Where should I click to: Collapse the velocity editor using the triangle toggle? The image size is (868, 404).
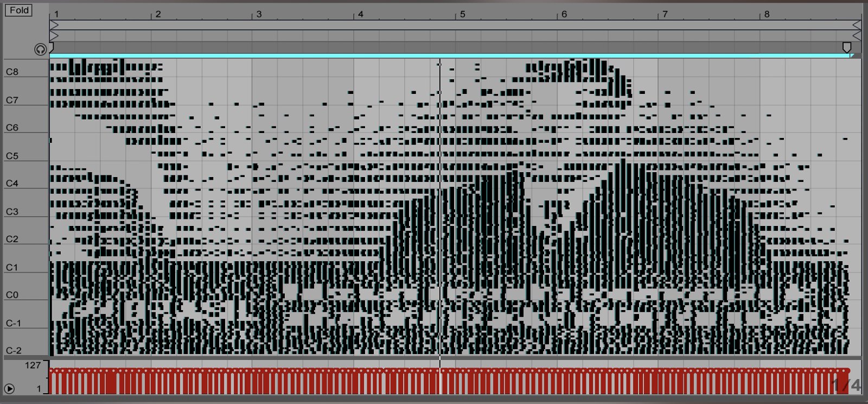(10, 389)
